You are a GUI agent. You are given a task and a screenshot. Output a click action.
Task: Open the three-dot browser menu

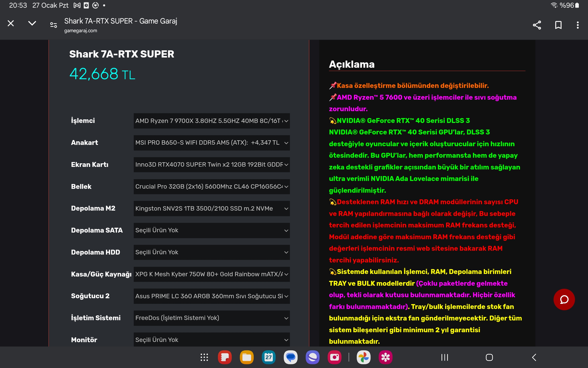click(x=578, y=25)
